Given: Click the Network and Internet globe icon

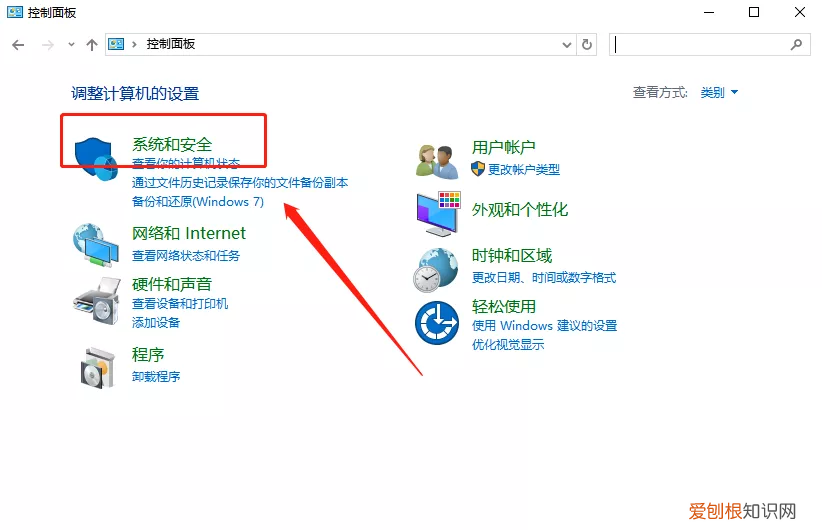Looking at the screenshot, I should click(x=96, y=245).
